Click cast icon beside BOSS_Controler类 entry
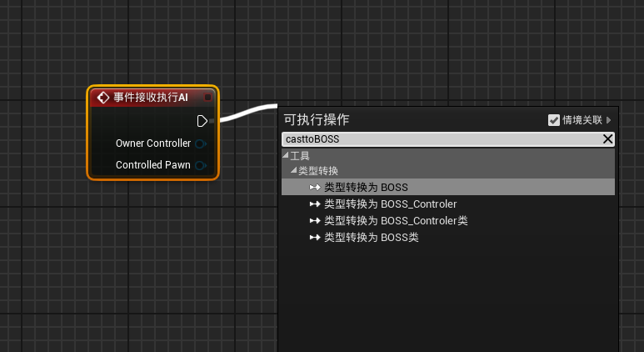 315,221
